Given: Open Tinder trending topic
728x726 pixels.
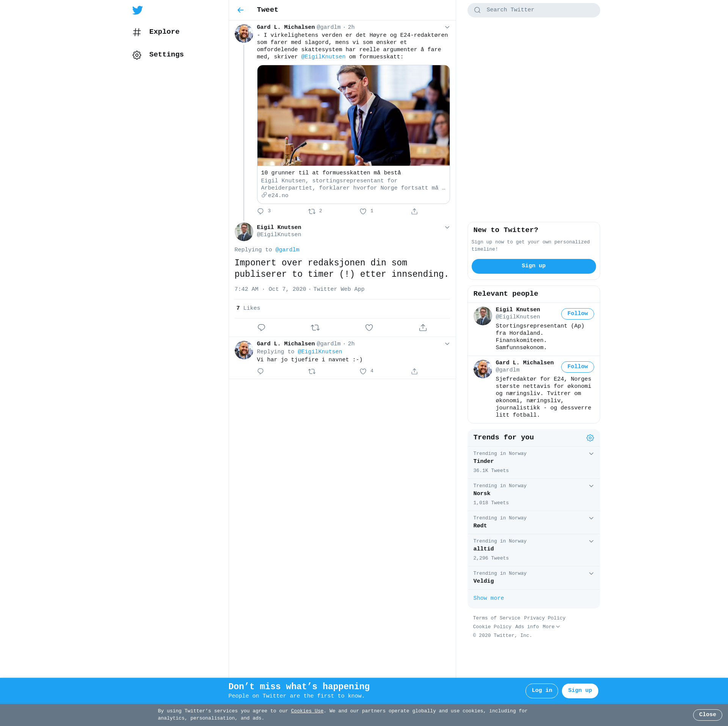Looking at the screenshot, I should click(533, 463).
